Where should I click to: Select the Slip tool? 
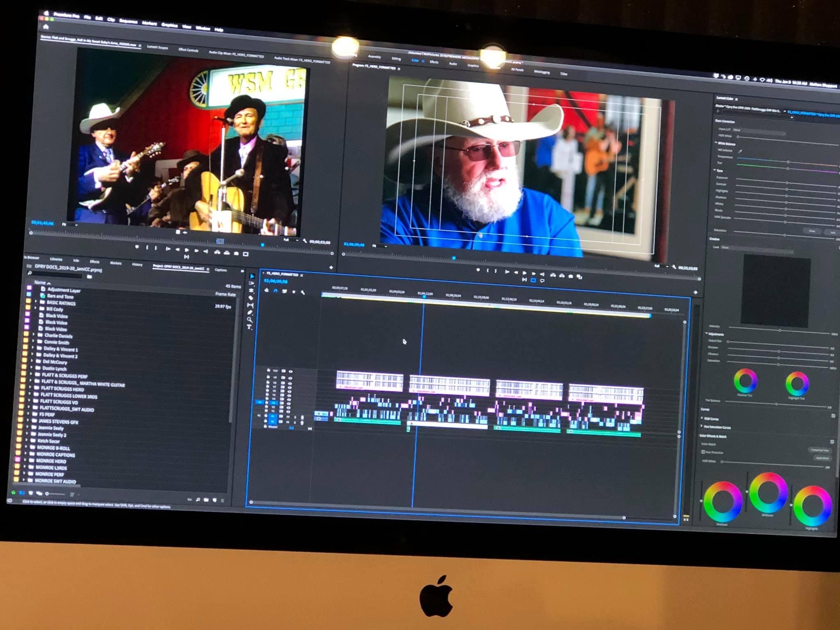[x=251, y=305]
